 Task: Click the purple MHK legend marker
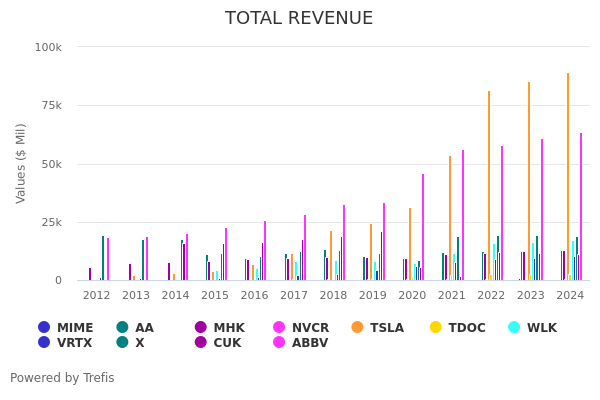200,327
